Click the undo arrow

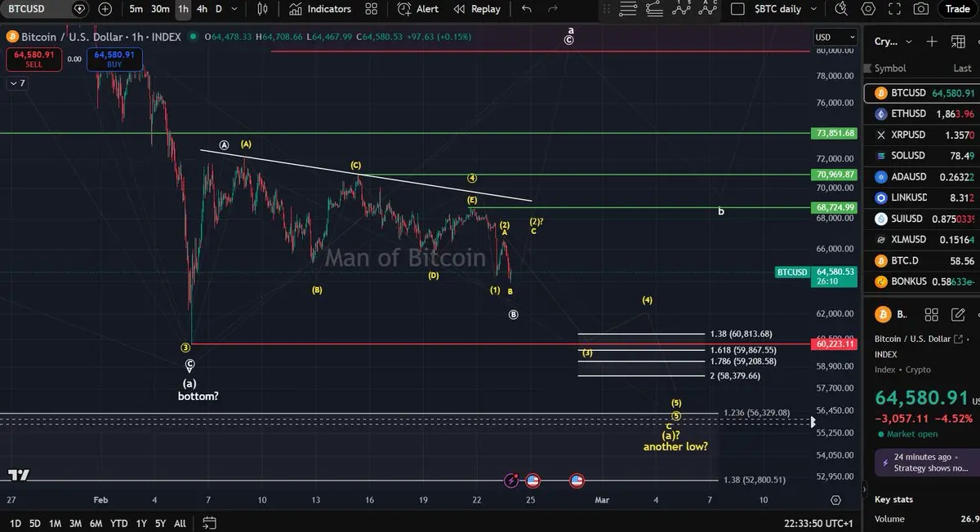coord(526,9)
